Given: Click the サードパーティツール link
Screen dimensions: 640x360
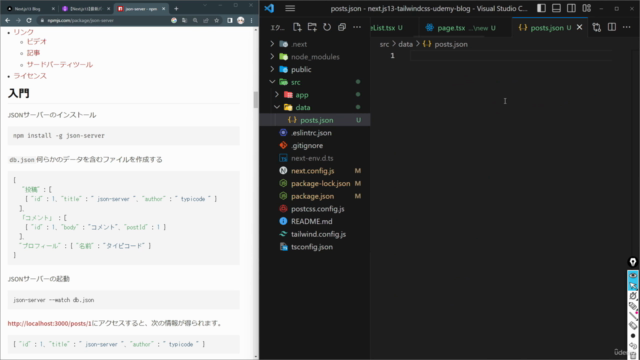Looking at the screenshot, I should 60,64.
